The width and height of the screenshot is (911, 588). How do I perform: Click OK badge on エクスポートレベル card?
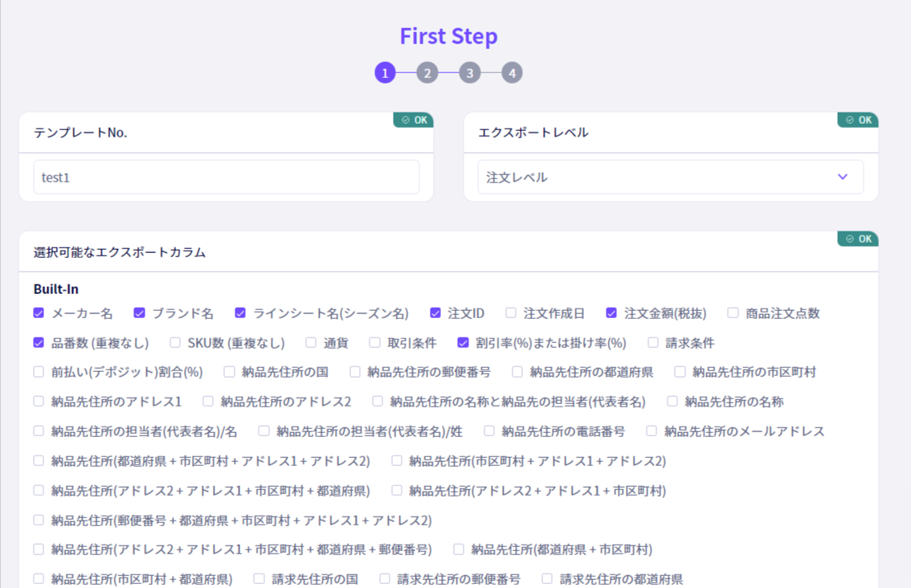[x=858, y=120]
